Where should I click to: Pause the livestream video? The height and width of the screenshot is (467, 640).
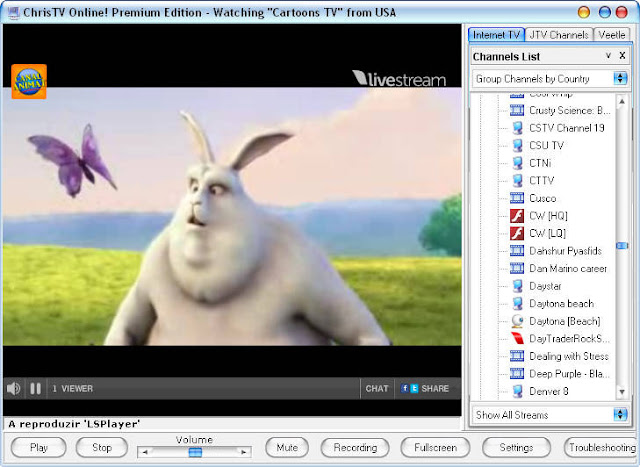pyautogui.click(x=36, y=388)
